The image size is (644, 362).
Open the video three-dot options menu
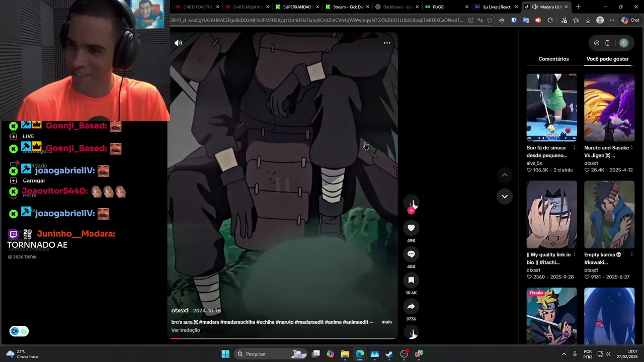coord(387,43)
